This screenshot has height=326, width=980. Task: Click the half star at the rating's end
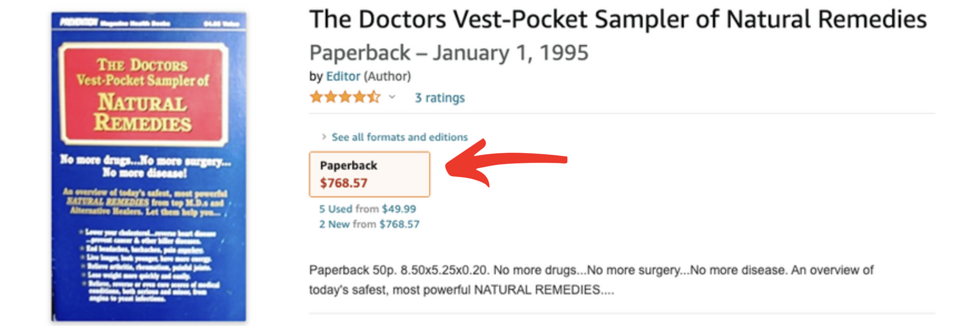pyautogui.click(x=374, y=97)
